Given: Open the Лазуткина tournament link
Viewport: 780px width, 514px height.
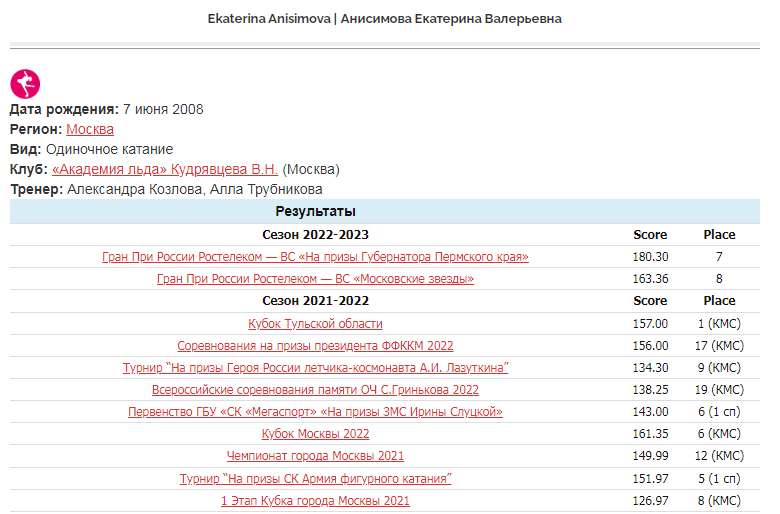Looking at the screenshot, I should point(315,367).
